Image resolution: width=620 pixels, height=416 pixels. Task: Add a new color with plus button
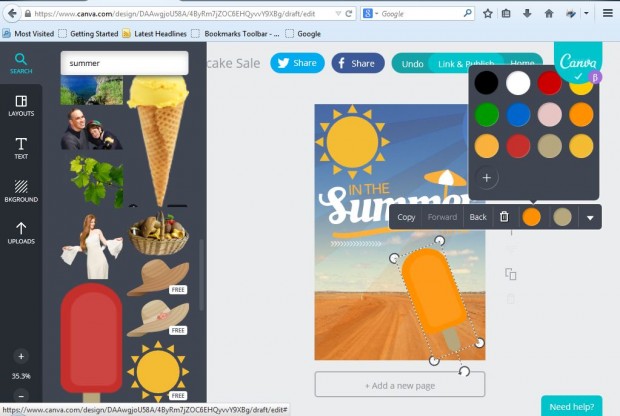(486, 178)
